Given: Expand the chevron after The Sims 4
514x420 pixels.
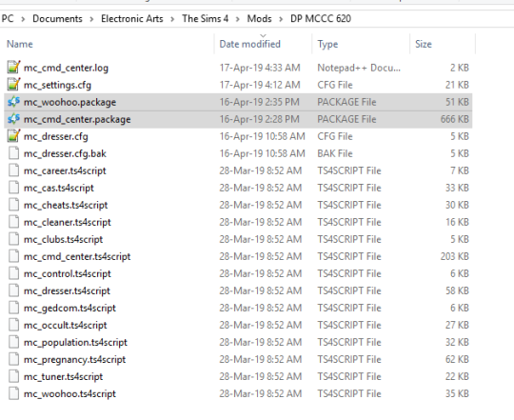Looking at the screenshot, I should point(238,19).
